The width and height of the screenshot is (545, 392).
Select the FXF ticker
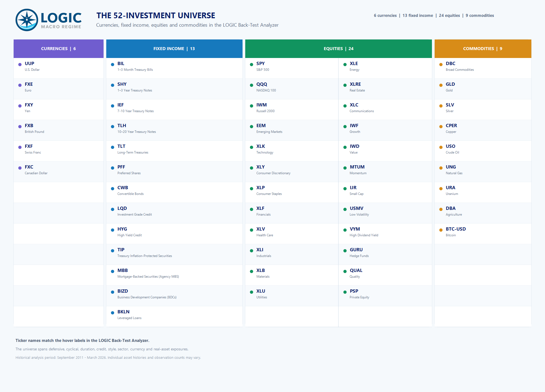tap(29, 146)
